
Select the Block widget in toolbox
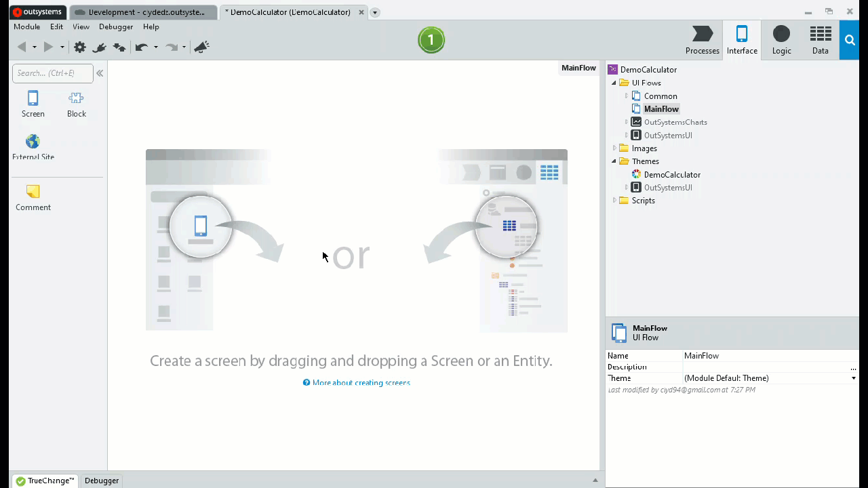(x=77, y=104)
